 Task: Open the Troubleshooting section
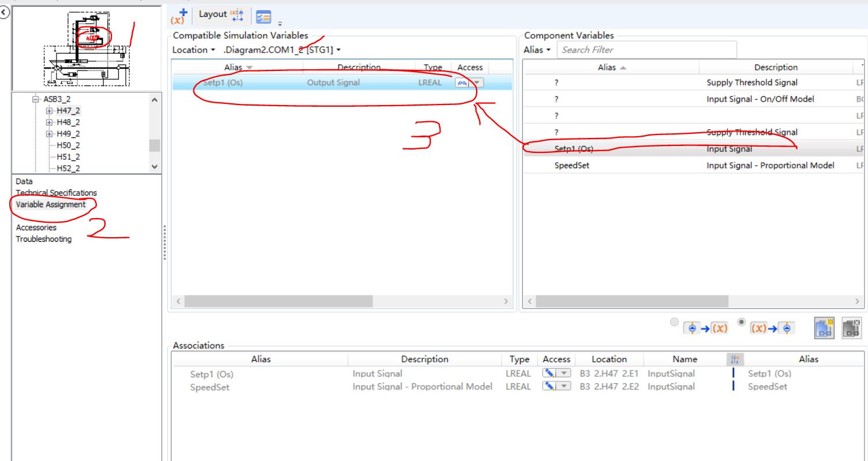pyautogui.click(x=44, y=239)
